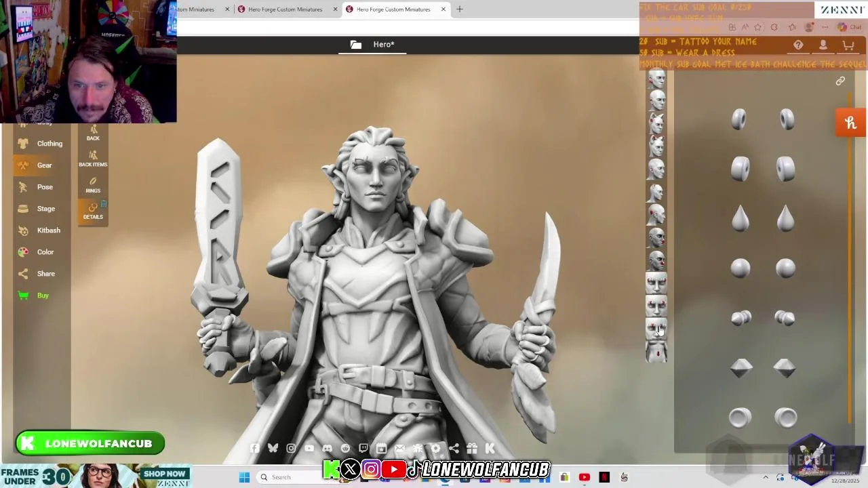The height and width of the screenshot is (488, 868).
Task: Choose the diamond gem detail, right
Action: click(785, 367)
